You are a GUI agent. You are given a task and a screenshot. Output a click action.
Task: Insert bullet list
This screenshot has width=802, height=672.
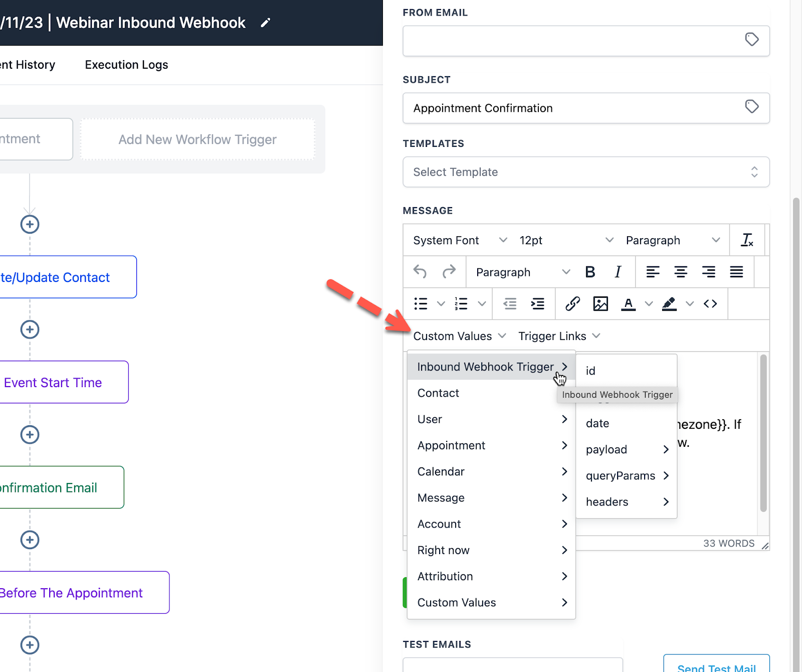[421, 303]
